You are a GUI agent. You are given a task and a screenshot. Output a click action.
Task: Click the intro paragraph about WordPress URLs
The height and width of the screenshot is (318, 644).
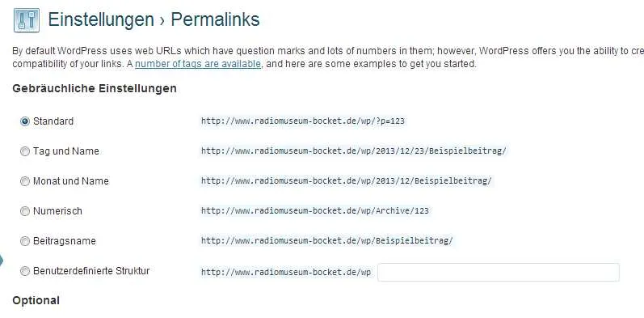click(328, 57)
